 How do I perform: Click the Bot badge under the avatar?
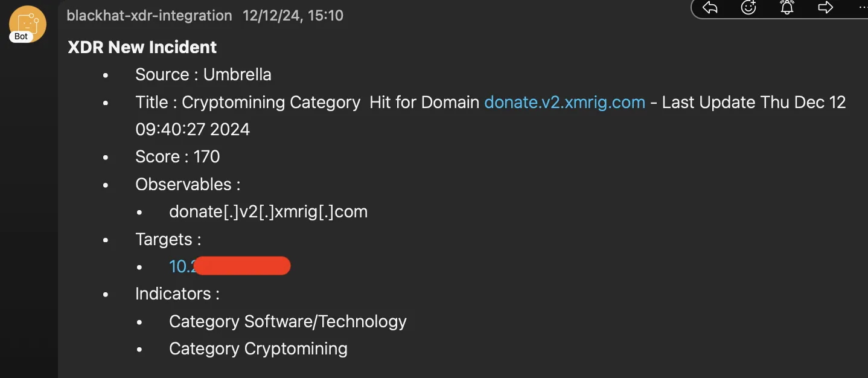pos(21,36)
